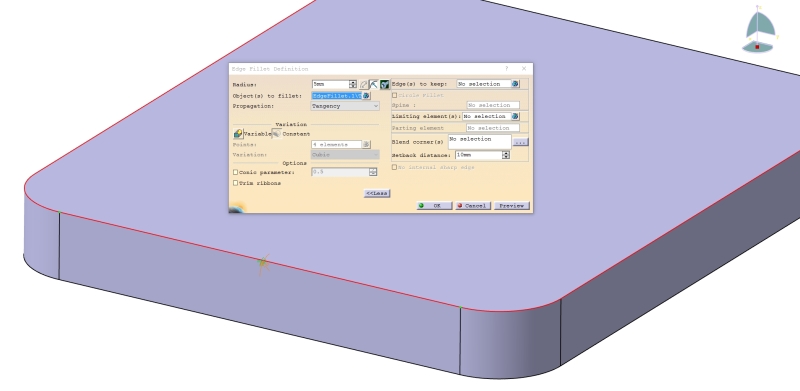Toggle the Circle Fillet checkbox
The height and width of the screenshot is (391, 800).
(x=394, y=95)
